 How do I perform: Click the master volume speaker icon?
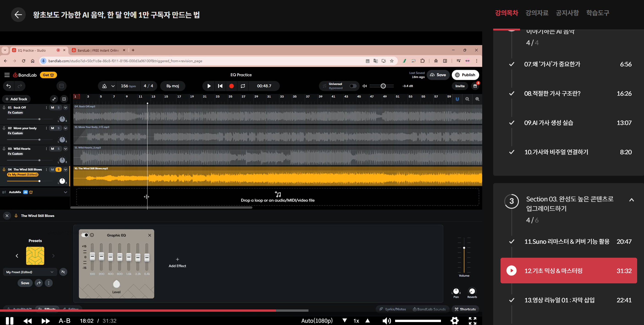point(365,86)
